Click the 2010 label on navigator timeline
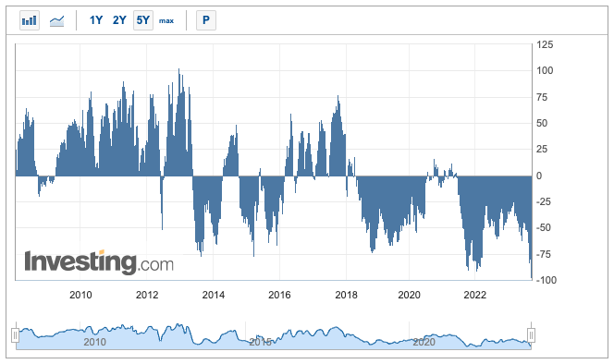The height and width of the screenshot is (364, 614). tap(94, 342)
